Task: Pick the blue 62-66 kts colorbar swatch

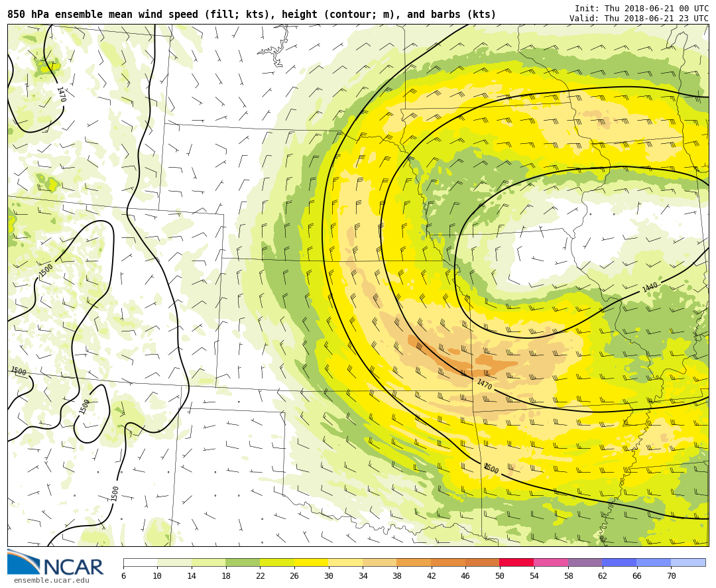Action: (620, 562)
